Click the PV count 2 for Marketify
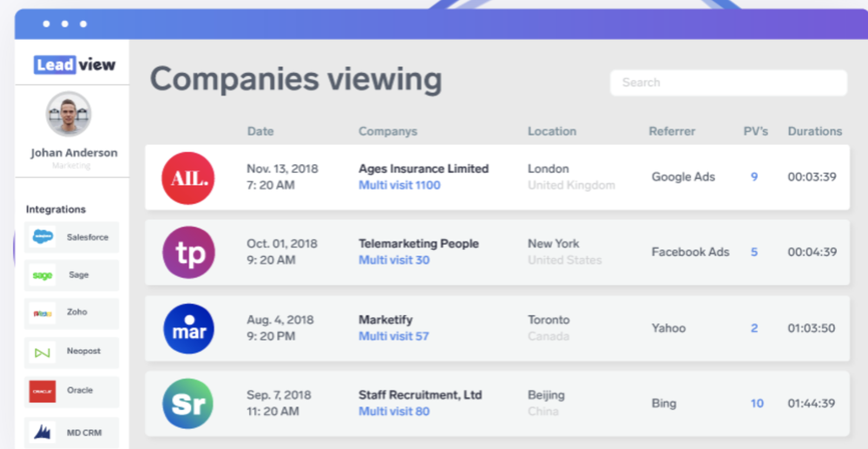Screen dimensions: 868x449 tap(754, 327)
